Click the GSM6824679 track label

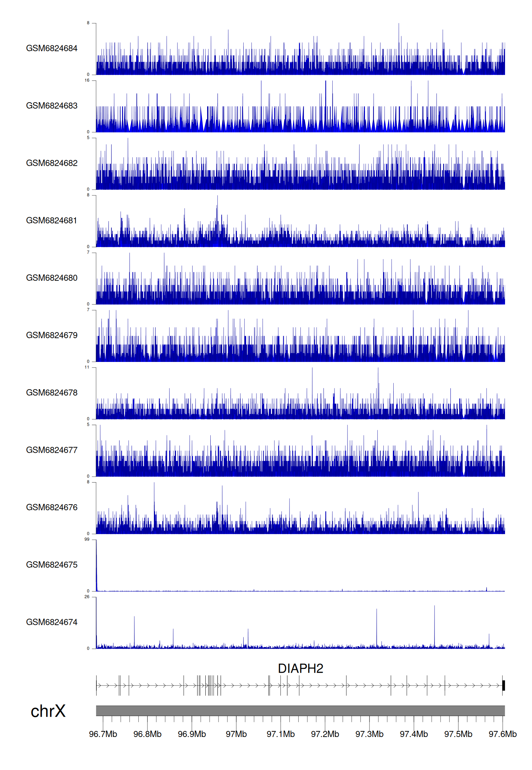(x=52, y=335)
